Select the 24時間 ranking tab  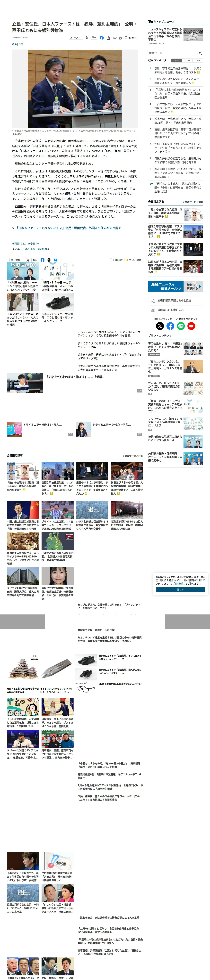(187, 60)
